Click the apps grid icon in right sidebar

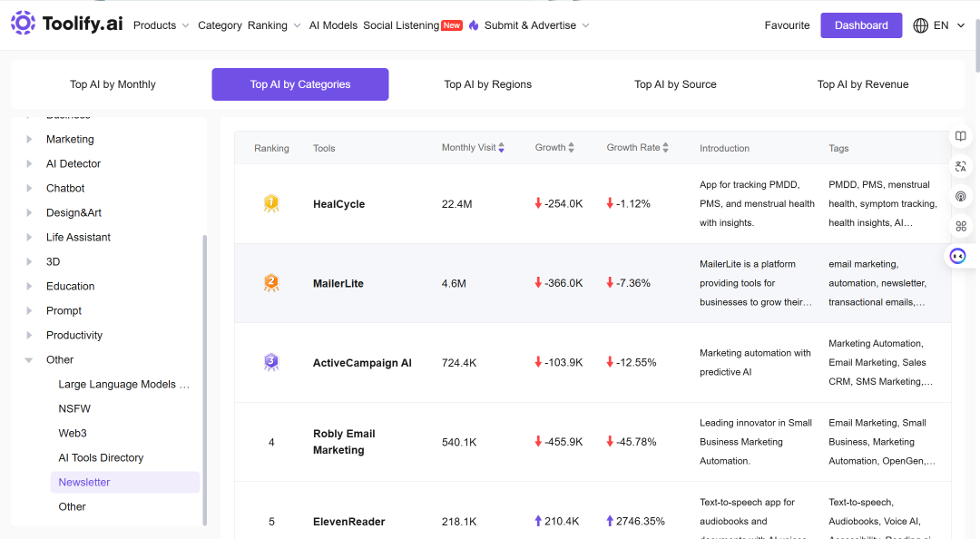[961, 226]
